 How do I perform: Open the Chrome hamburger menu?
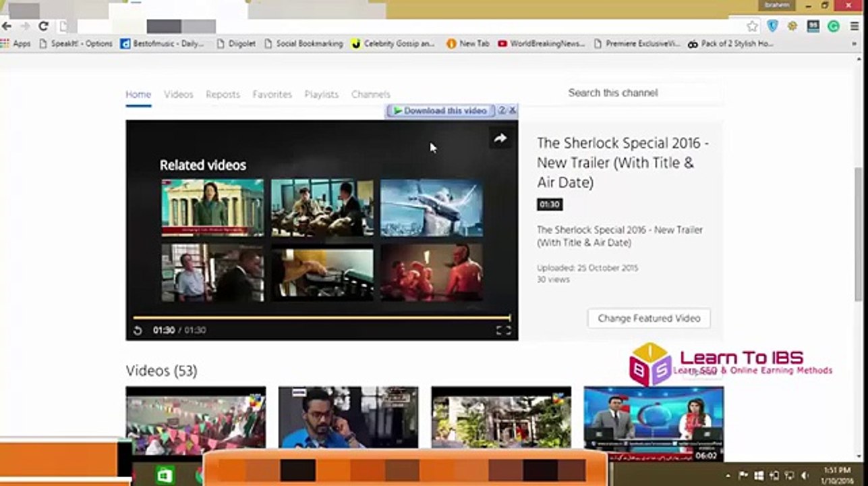click(854, 26)
